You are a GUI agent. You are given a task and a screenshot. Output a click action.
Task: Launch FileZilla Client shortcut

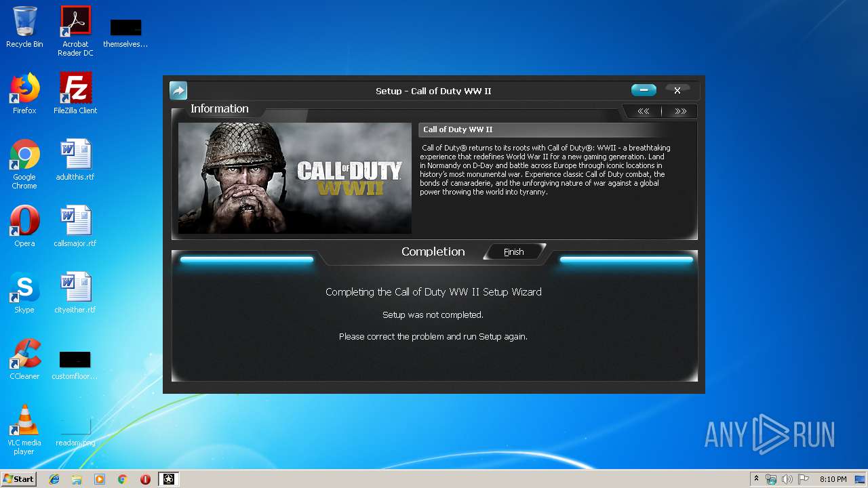[75, 94]
